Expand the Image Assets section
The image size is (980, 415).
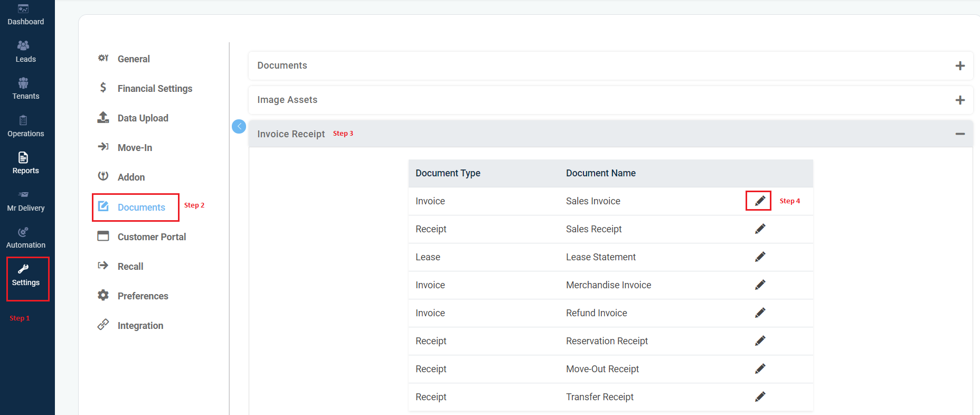[x=960, y=100]
